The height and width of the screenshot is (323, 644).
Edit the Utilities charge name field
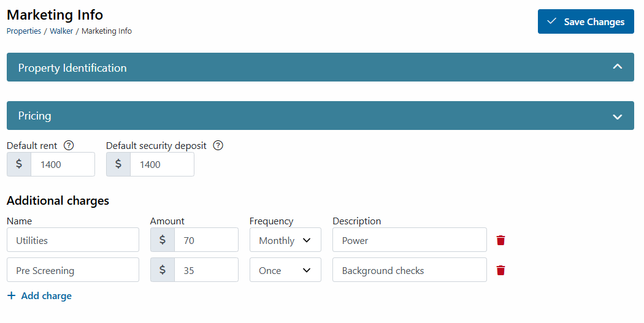(73, 240)
